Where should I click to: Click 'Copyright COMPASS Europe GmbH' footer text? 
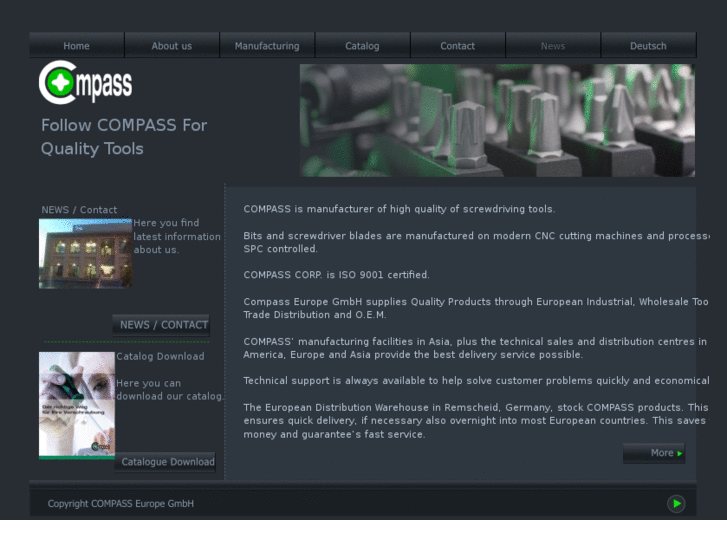pyautogui.click(x=121, y=503)
